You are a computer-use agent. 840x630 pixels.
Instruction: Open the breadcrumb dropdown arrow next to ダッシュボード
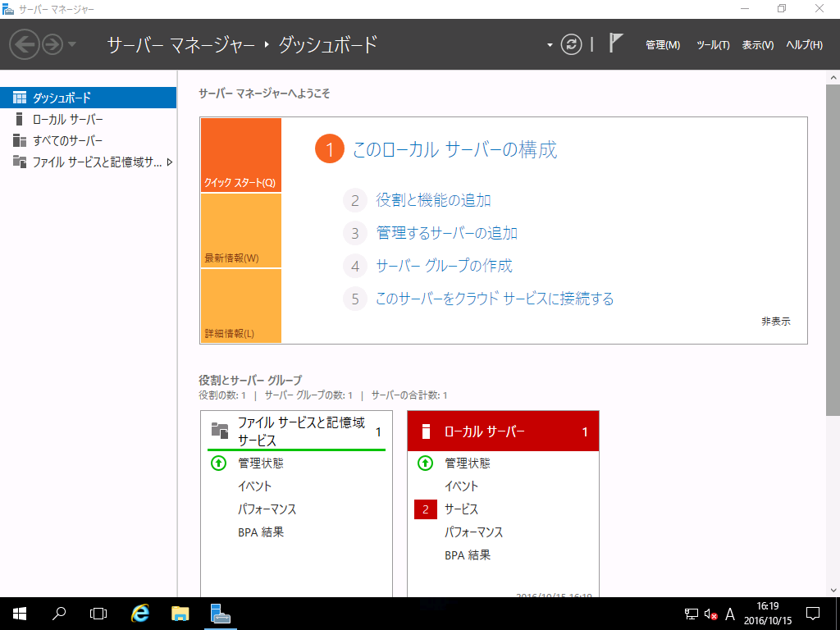coord(548,44)
